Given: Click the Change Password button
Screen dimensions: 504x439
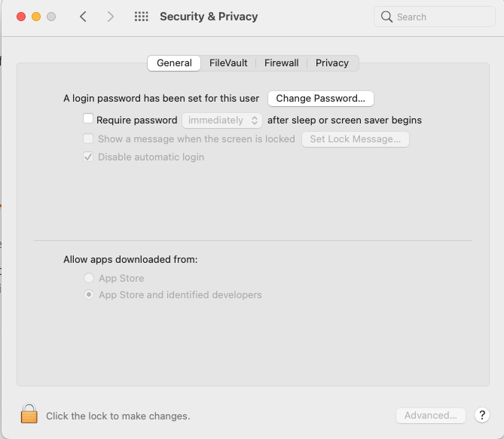Looking at the screenshot, I should coord(321,99).
